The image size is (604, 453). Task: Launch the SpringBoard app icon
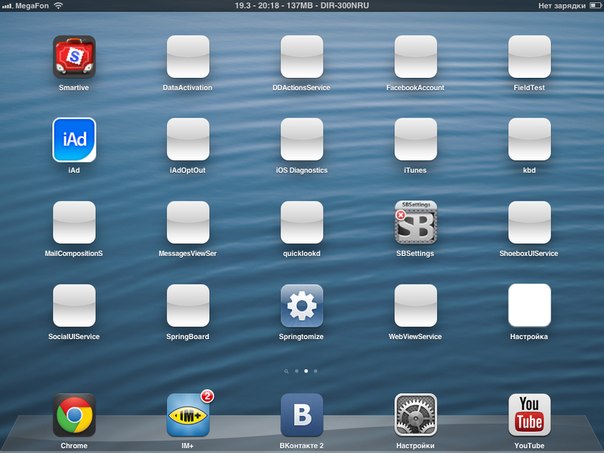(x=188, y=305)
